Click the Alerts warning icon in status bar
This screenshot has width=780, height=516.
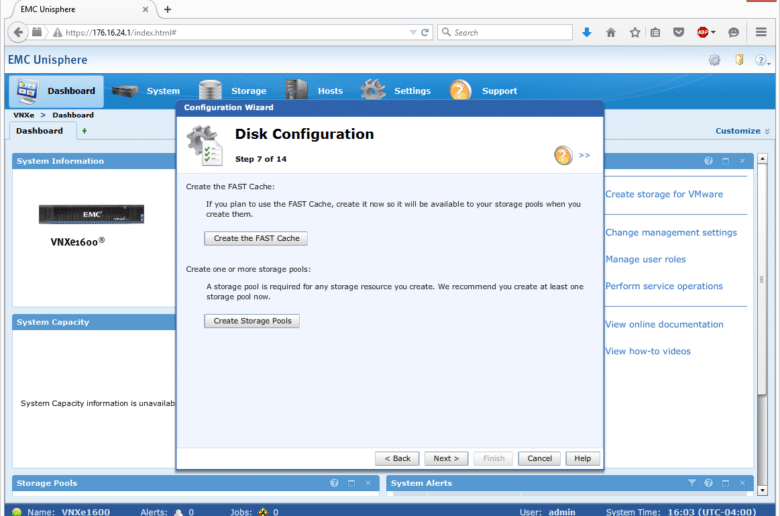point(178,512)
